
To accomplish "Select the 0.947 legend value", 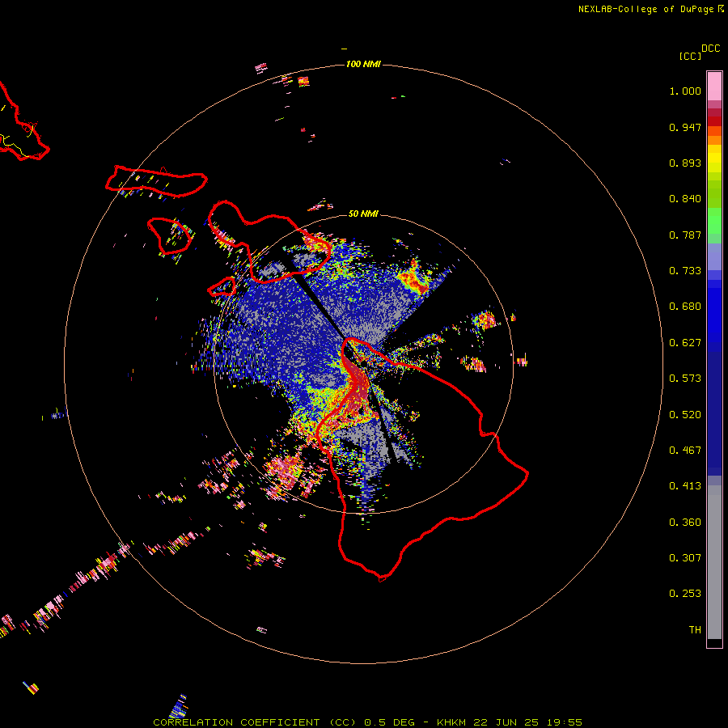I will pyautogui.click(x=685, y=127).
